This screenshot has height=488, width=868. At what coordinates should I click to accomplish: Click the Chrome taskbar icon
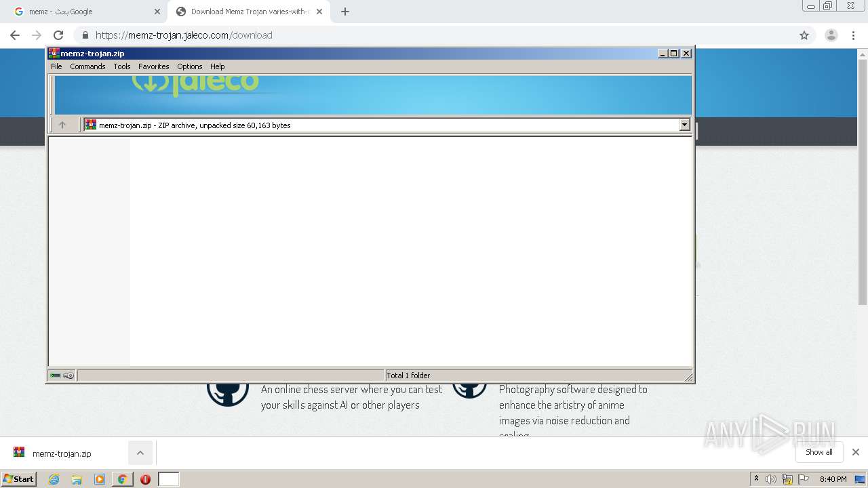tap(122, 479)
